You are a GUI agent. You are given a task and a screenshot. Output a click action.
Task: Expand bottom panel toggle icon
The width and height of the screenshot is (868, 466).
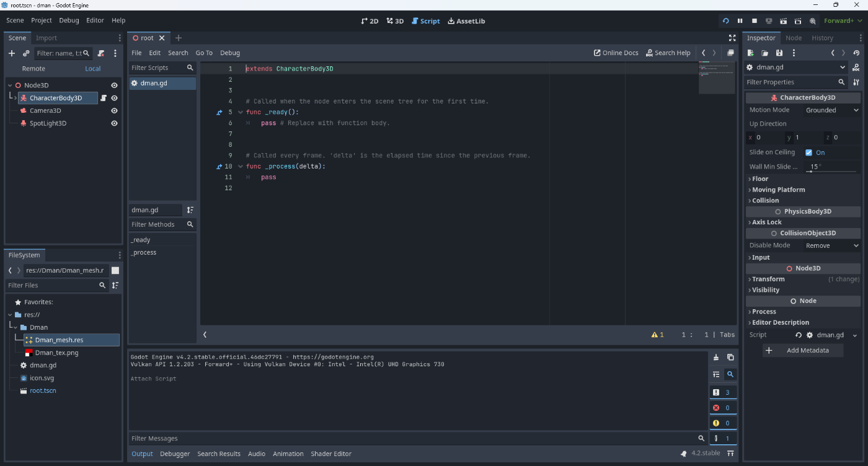730,453
